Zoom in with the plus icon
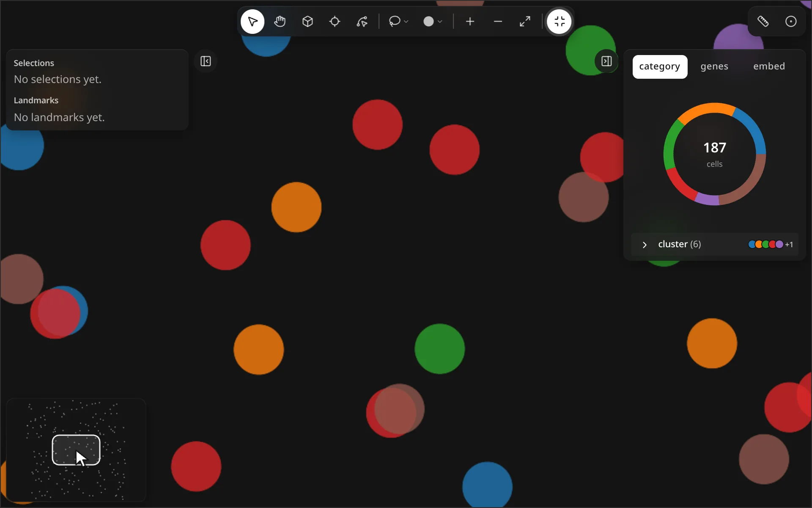This screenshot has height=508, width=812. pos(470,22)
